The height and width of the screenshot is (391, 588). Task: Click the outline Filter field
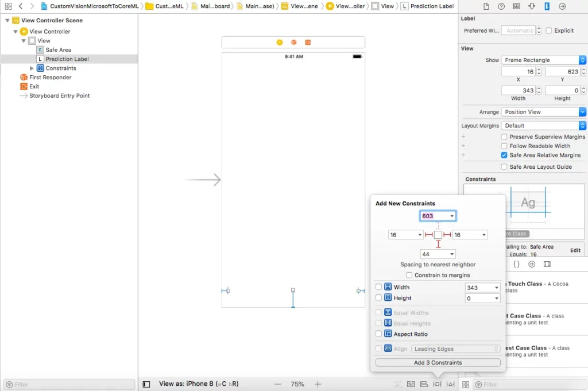[69, 385]
